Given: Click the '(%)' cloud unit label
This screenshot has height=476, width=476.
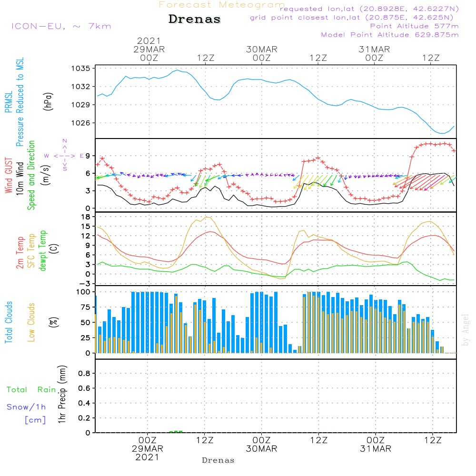Looking at the screenshot, I should 54,322.
